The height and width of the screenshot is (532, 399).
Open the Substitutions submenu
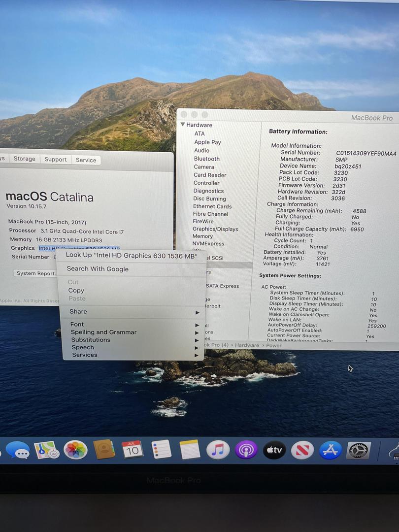click(x=133, y=339)
